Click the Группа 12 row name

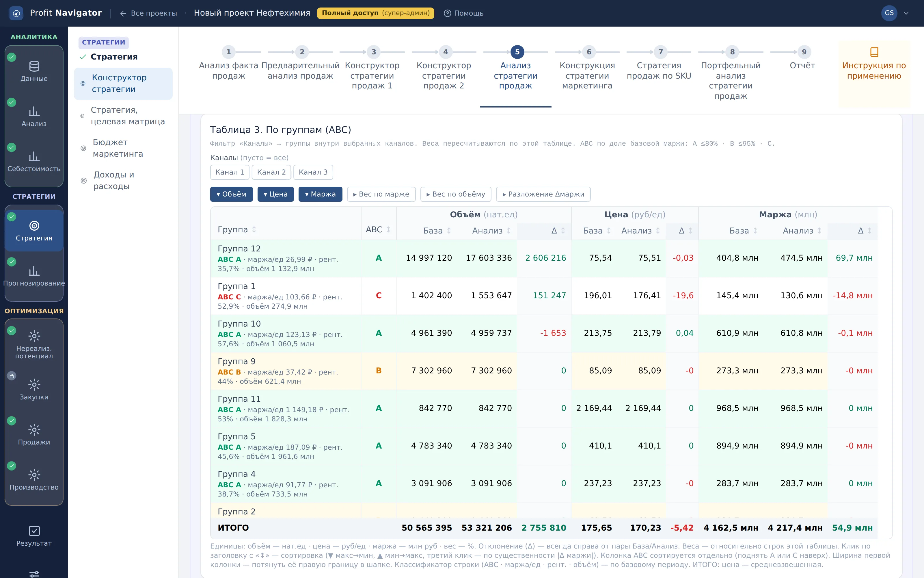(239, 249)
